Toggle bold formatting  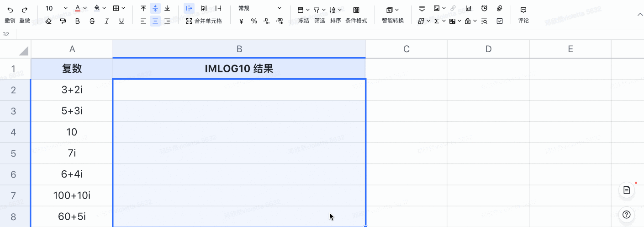(x=78, y=21)
